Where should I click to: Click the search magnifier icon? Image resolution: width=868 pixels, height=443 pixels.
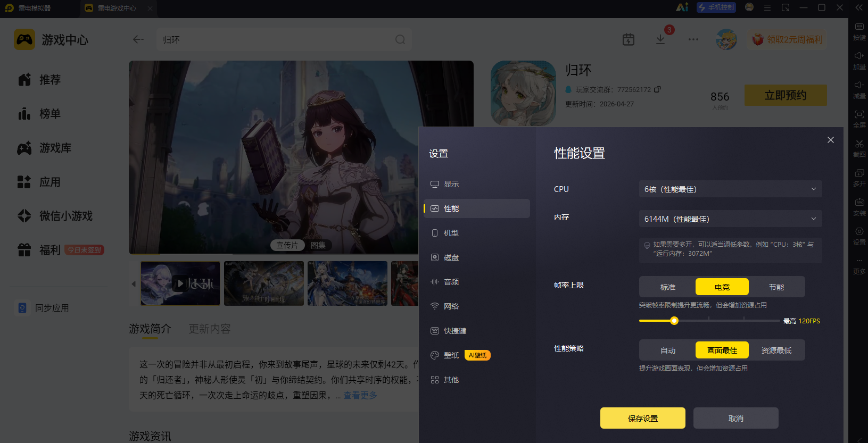[400, 39]
